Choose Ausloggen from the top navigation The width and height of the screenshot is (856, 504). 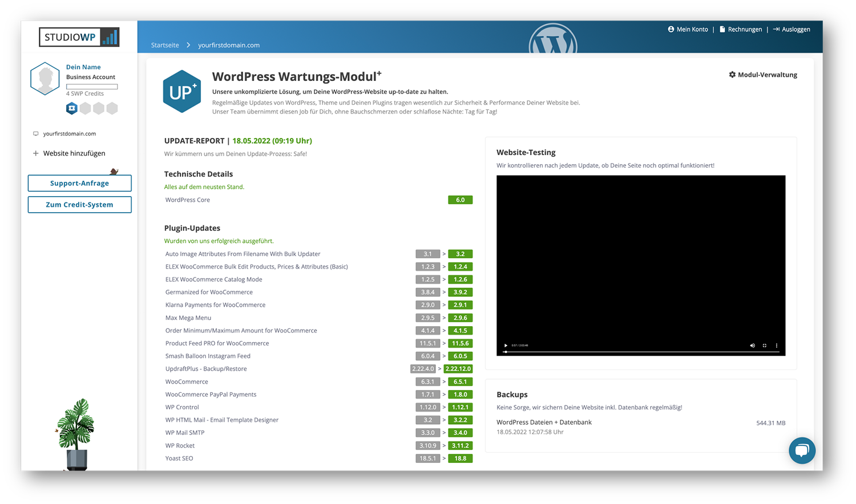tap(796, 29)
